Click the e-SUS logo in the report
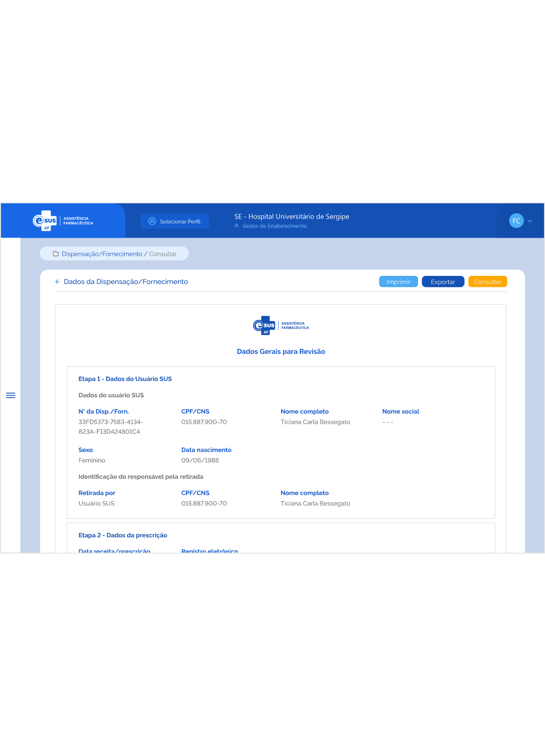The image size is (545, 756). click(x=281, y=325)
